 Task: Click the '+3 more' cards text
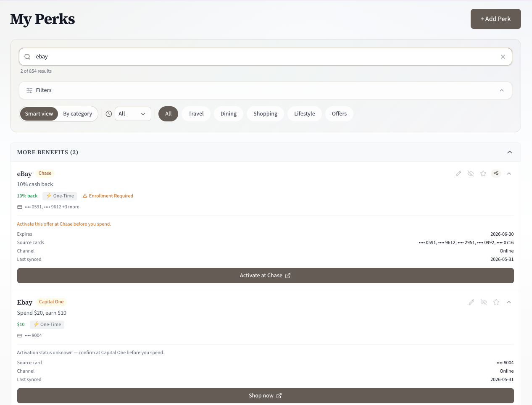(x=71, y=207)
